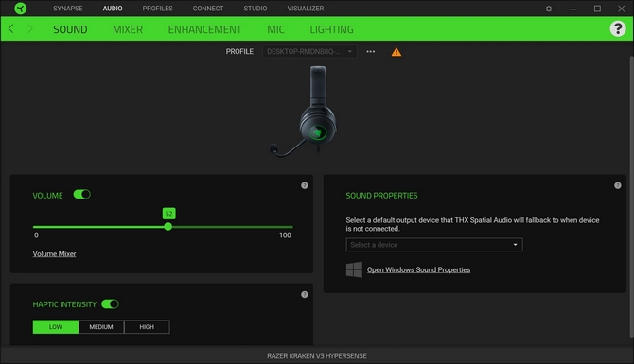Toggle the Volume switch off
The height and width of the screenshot is (364, 634).
point(81,195)
